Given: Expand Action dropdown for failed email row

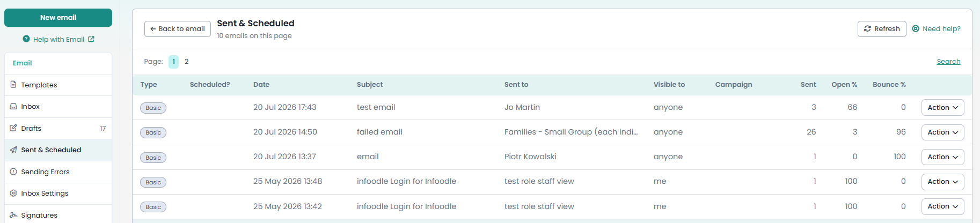Looking at the screenshot, I should click(942, 132).
